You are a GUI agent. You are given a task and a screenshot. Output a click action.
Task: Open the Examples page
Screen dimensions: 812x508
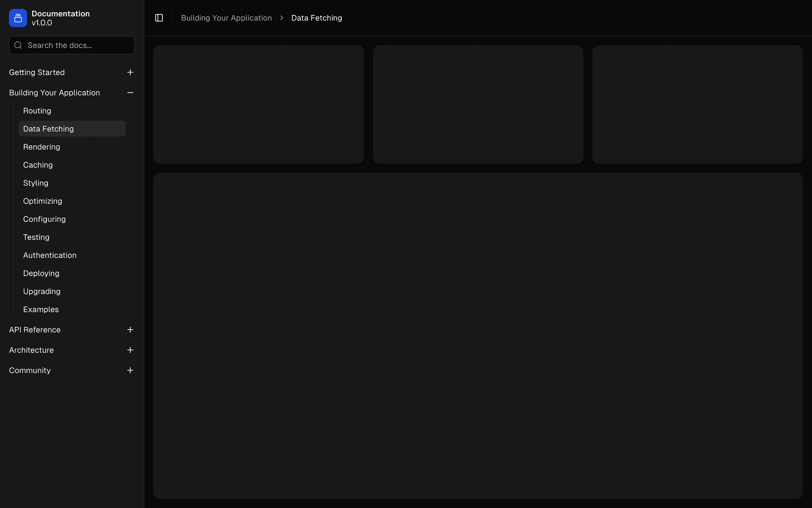pyautogui.click(x=41, y=309)
